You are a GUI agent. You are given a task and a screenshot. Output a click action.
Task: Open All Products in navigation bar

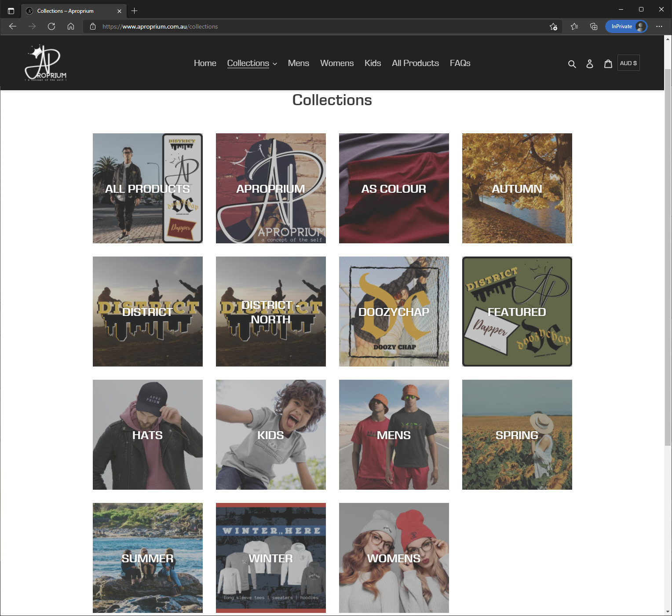click(415, 63)
